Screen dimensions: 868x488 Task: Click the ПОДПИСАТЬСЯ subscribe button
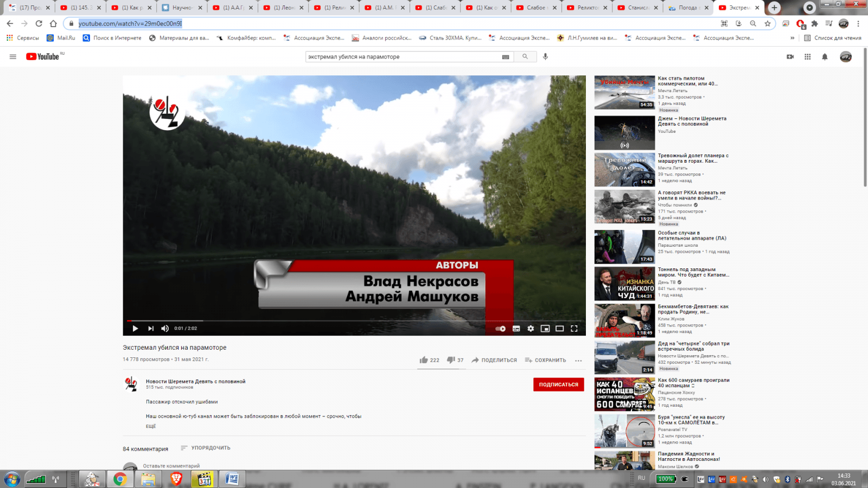click(558, 384)
